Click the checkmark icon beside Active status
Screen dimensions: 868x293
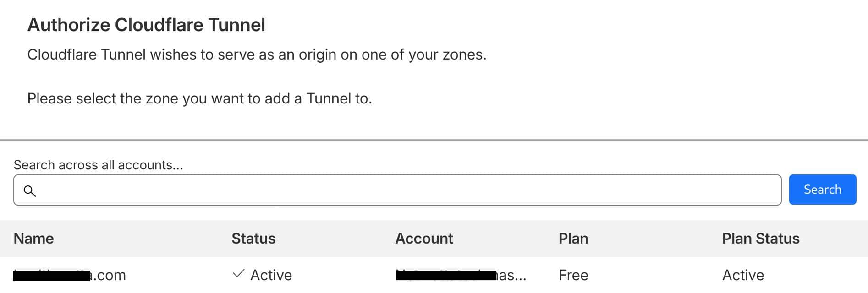click(x=238, y=274)
